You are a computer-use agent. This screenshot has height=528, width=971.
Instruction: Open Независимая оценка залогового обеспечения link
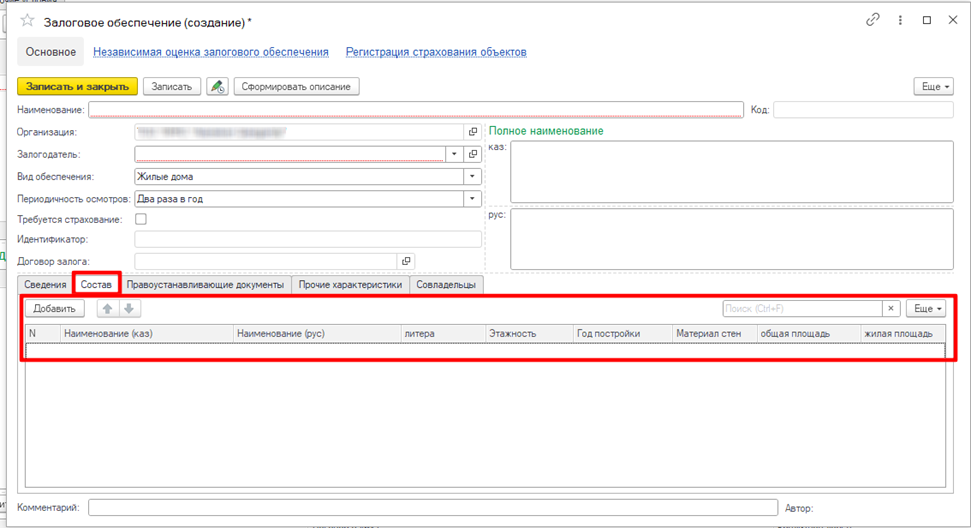click(x=211, y=52)
